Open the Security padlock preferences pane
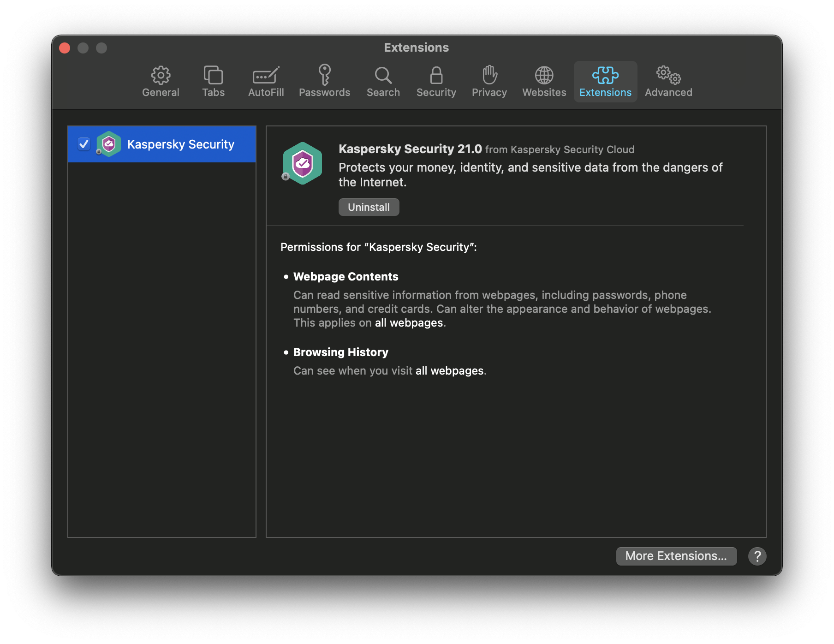 pyautogui.click(x=436, y=82)
